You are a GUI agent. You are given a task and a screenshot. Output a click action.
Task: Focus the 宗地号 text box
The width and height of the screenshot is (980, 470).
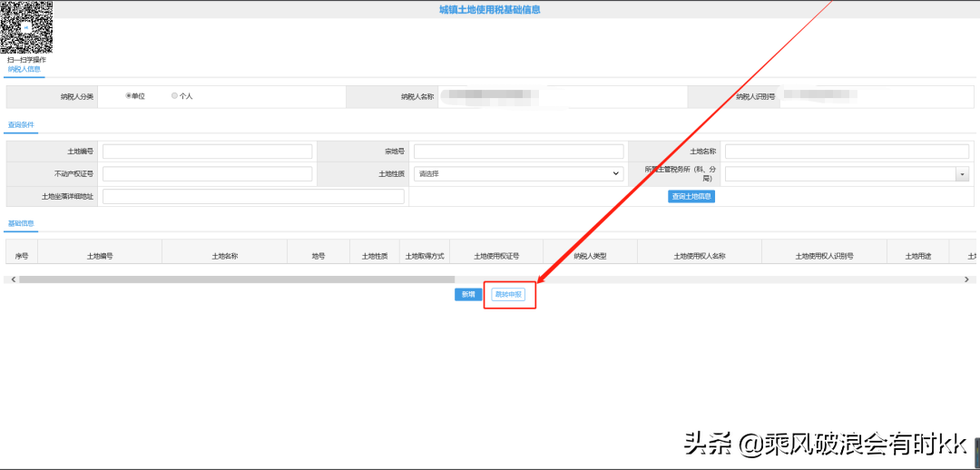click(518, 152)
